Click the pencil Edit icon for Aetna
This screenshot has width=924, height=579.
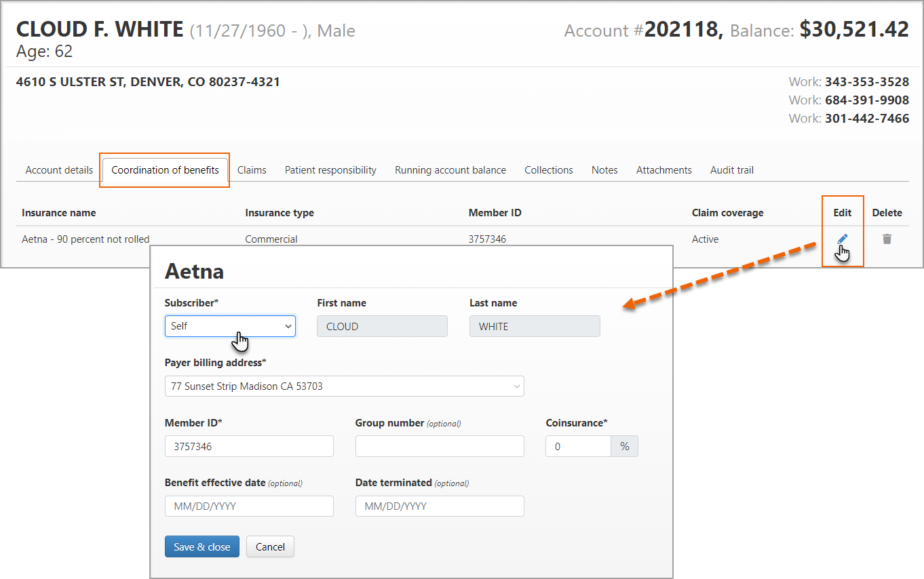(x=842, y=239)
